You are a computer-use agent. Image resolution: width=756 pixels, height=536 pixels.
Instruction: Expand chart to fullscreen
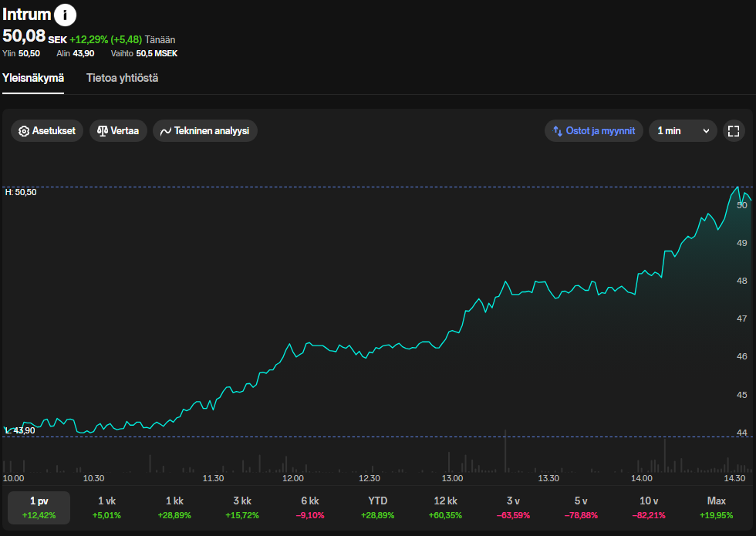coord(734,131)
